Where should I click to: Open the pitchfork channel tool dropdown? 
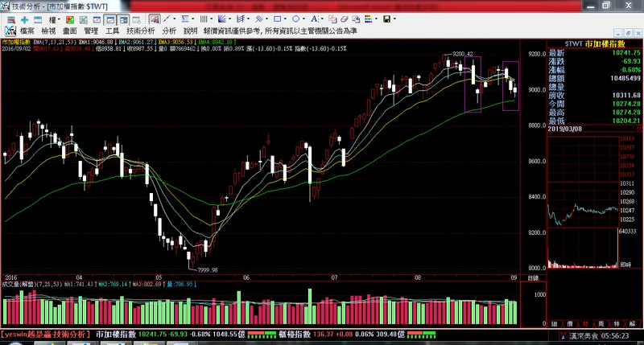pos(249,18)
